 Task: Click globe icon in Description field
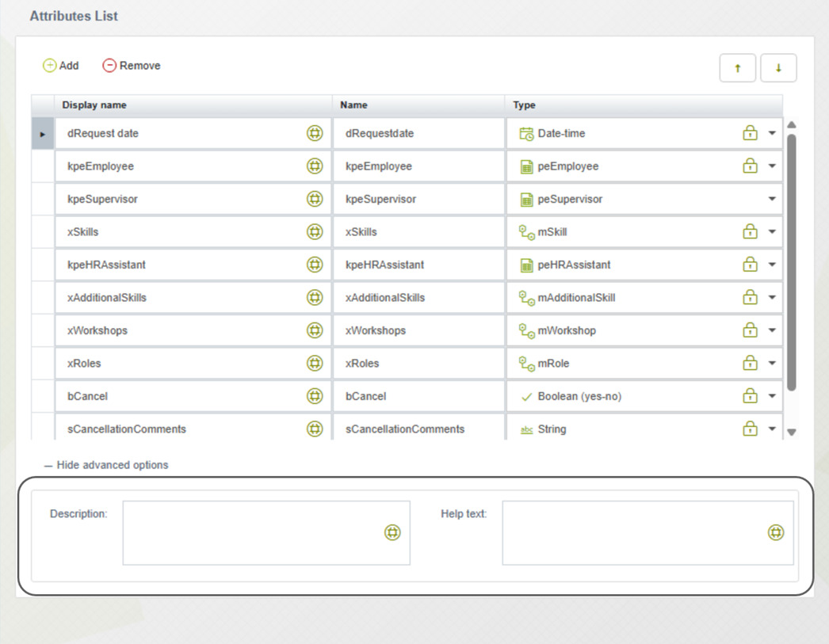click(392, 533)
